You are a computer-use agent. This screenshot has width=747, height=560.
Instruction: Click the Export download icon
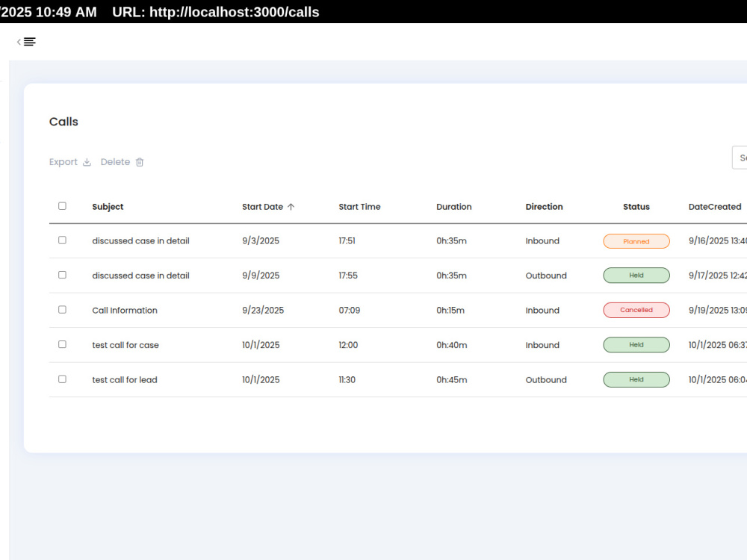pyautogui.click(x=87, y=162)
